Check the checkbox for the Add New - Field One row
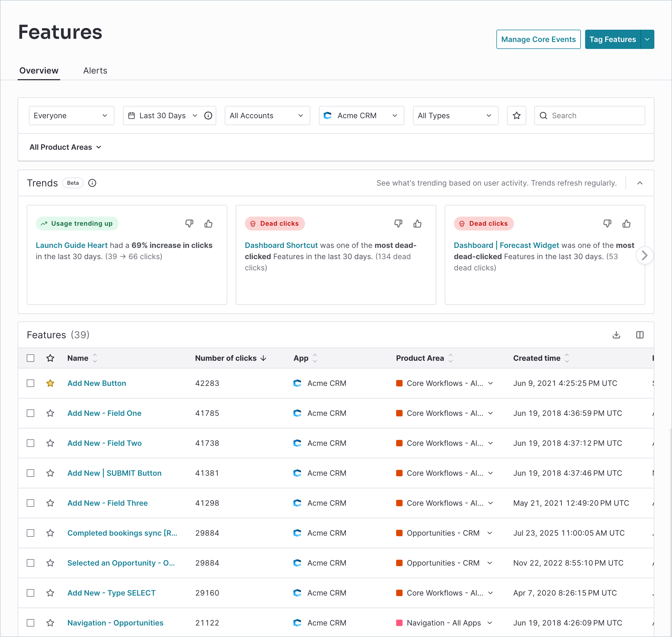This screenshot has height=637, width=672. [30, 413]
